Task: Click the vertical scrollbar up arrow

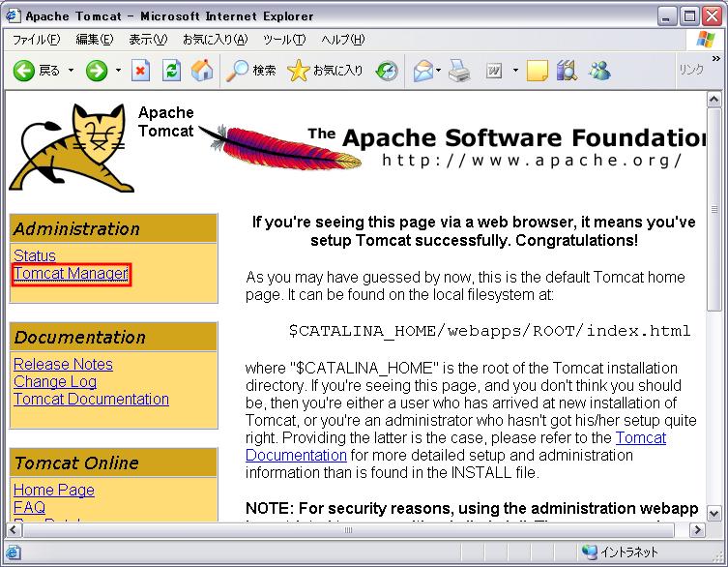Action: 713,100
